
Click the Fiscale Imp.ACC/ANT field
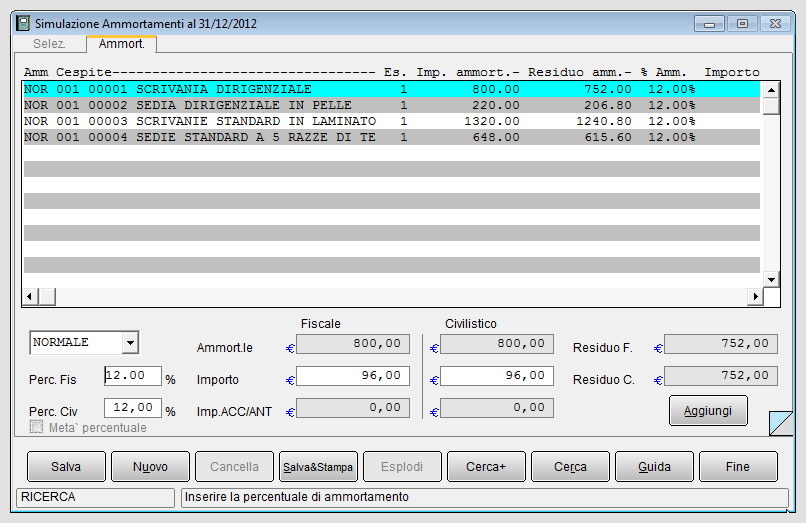353,407
